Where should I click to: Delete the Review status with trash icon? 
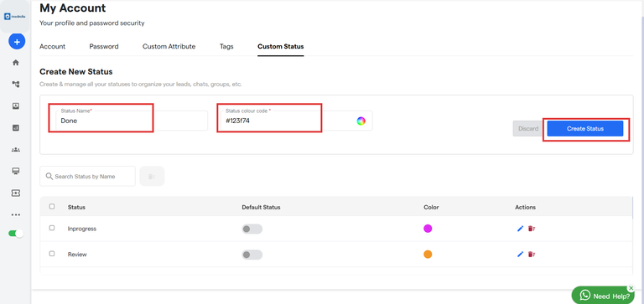(x=532, y=255)
